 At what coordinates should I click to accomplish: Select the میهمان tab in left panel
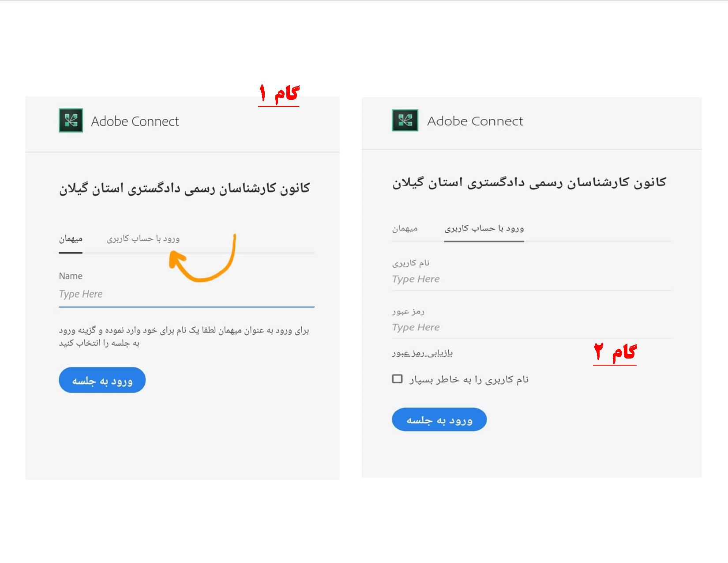(71, 239)
